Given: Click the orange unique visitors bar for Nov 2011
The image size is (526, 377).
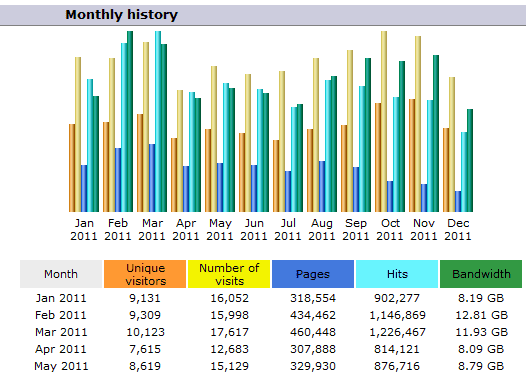Looking at the screenshot, I should pyautogui.click(x=412, y=155).
